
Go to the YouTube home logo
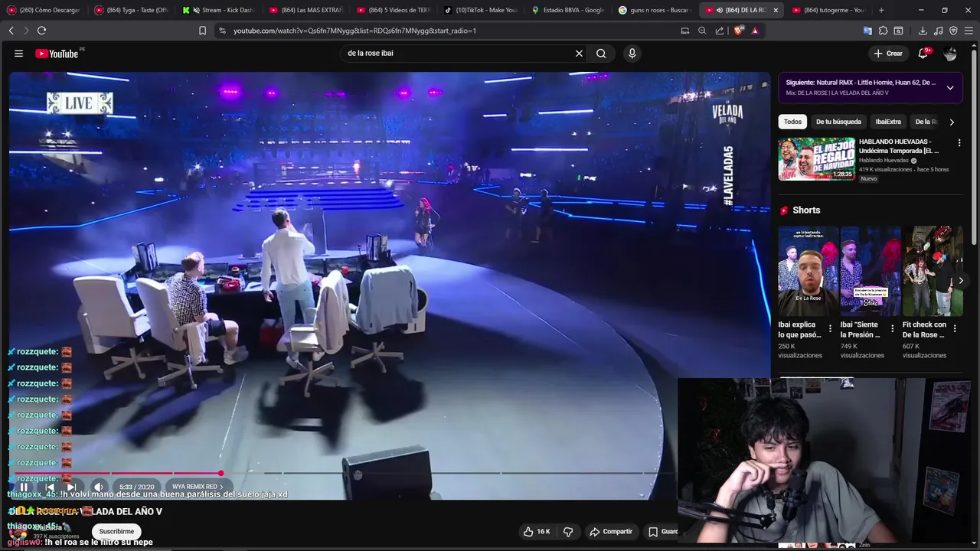57,54
